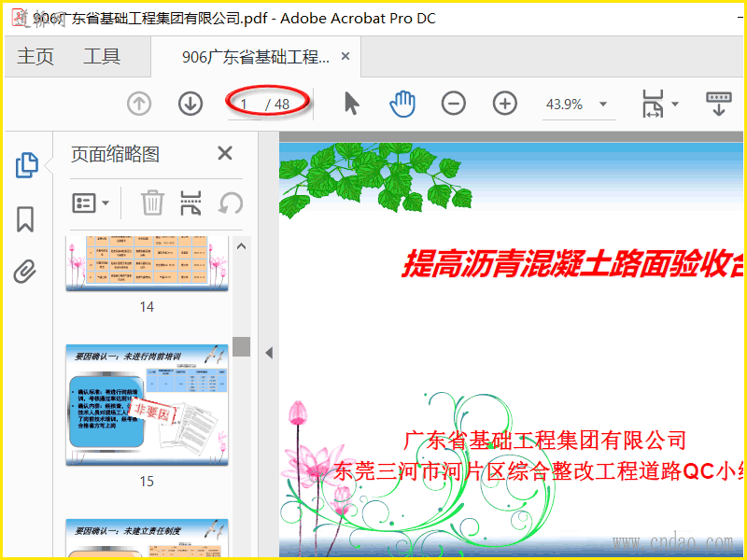Go to previous page with up arrow

(139, 104)
